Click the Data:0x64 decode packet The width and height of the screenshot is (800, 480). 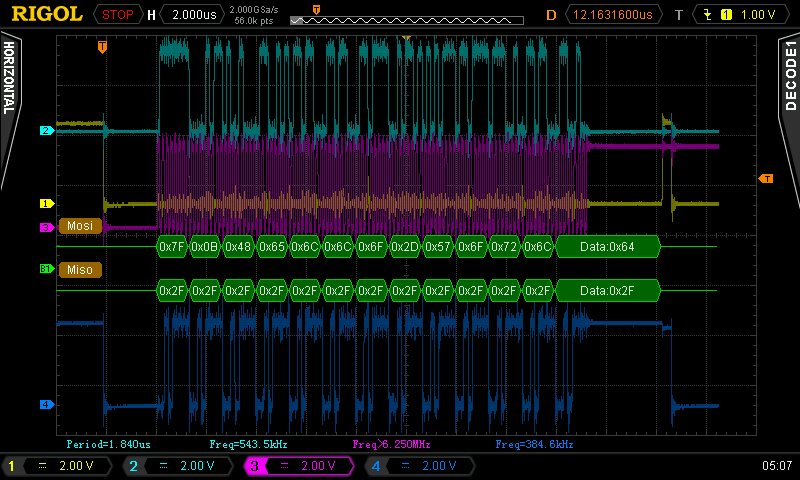click(608, 246)
